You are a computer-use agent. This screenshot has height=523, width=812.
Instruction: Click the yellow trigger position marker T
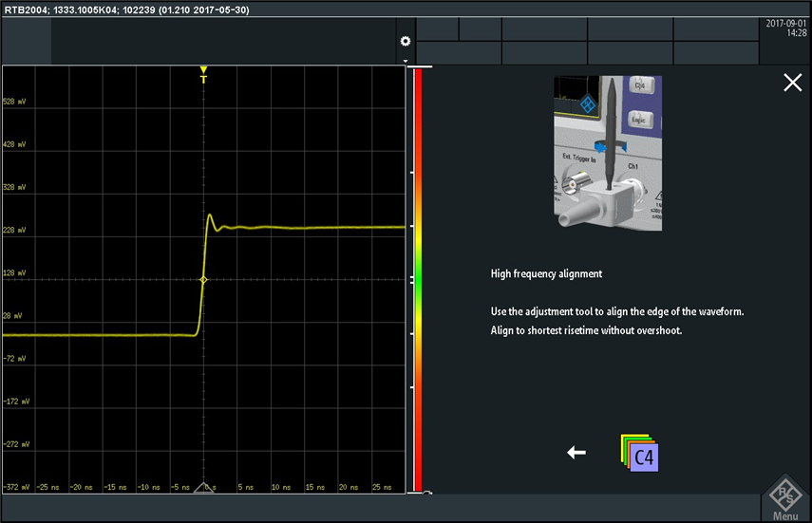click(203, 75)
